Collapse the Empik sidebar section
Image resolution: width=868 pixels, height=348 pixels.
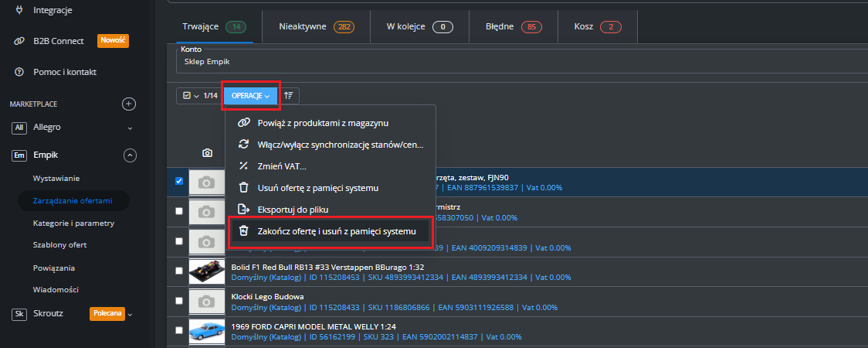[x=130, y=155]
